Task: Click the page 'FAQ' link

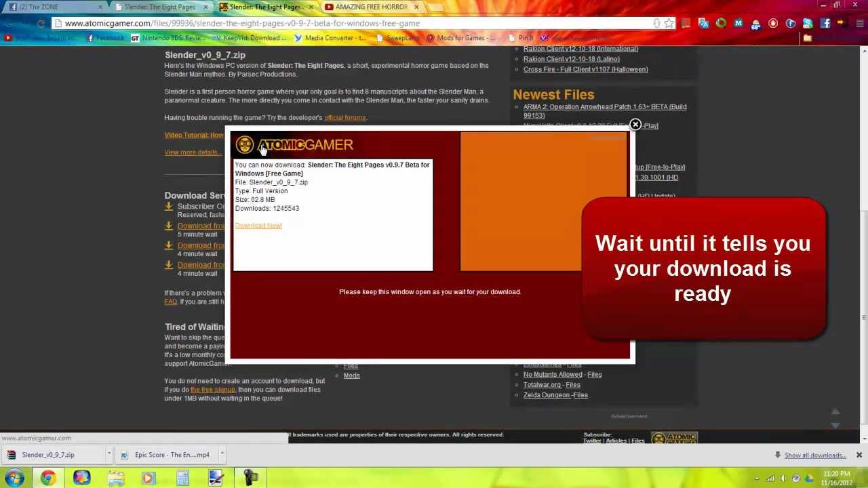Action: tap(170, 302)
